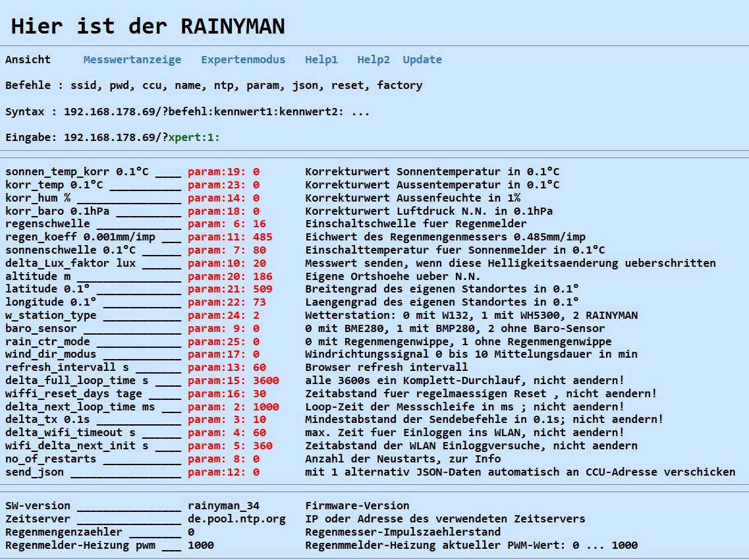This screenshot has height=560, width=749.
Task: Click the red 'param:21: 509' value
Action: point(231,289)
